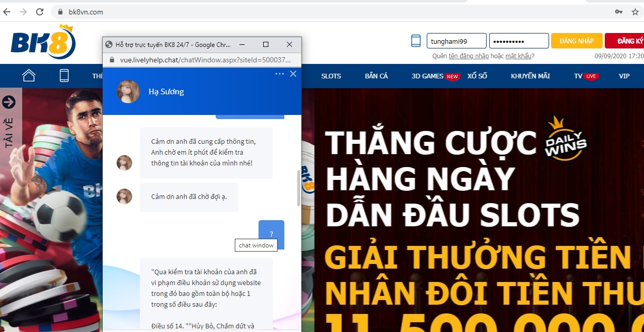Click Hạ Sương's avatar in the chat header

click(127, 91)
